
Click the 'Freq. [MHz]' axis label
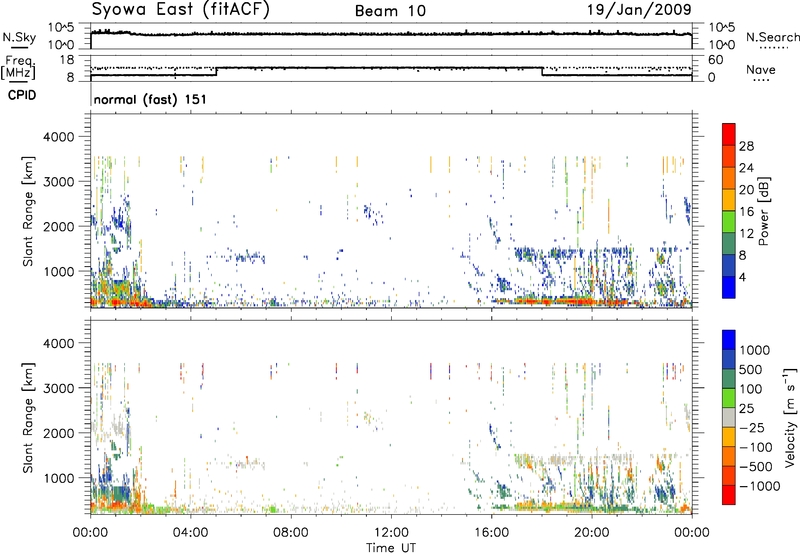pos(19,68)
